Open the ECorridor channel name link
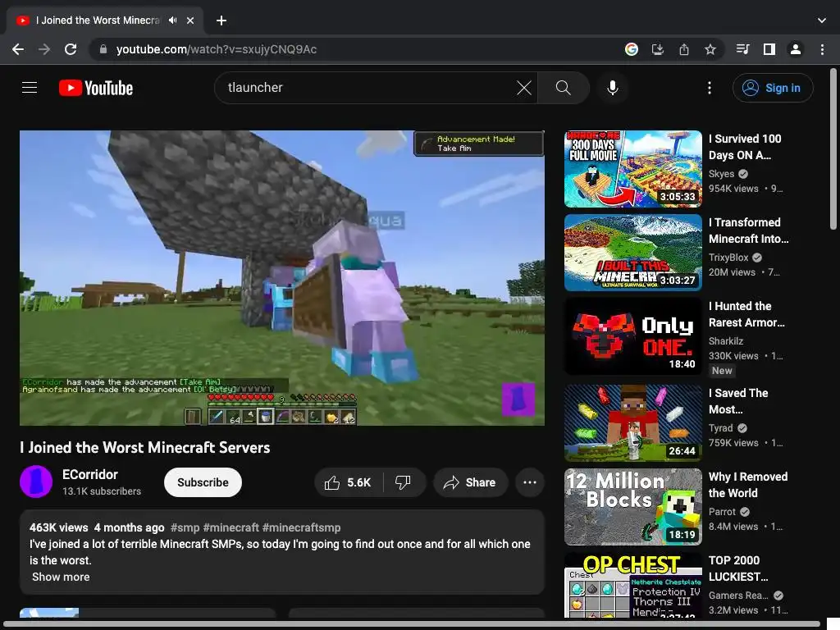 (90, 475)
